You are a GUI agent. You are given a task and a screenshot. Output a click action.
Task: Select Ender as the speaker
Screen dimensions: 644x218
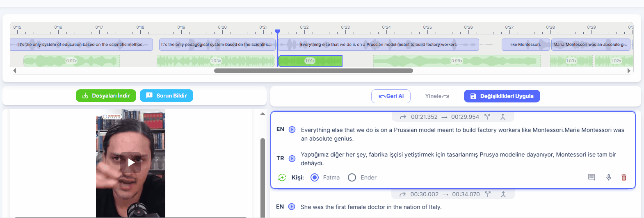352,177
